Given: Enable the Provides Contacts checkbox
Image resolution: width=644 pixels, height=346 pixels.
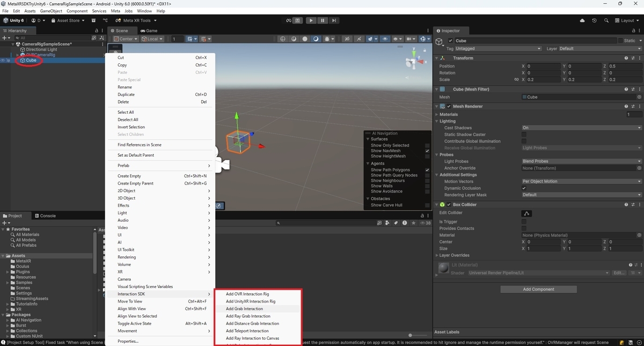Looking at the screenshot, I should 524,229.
